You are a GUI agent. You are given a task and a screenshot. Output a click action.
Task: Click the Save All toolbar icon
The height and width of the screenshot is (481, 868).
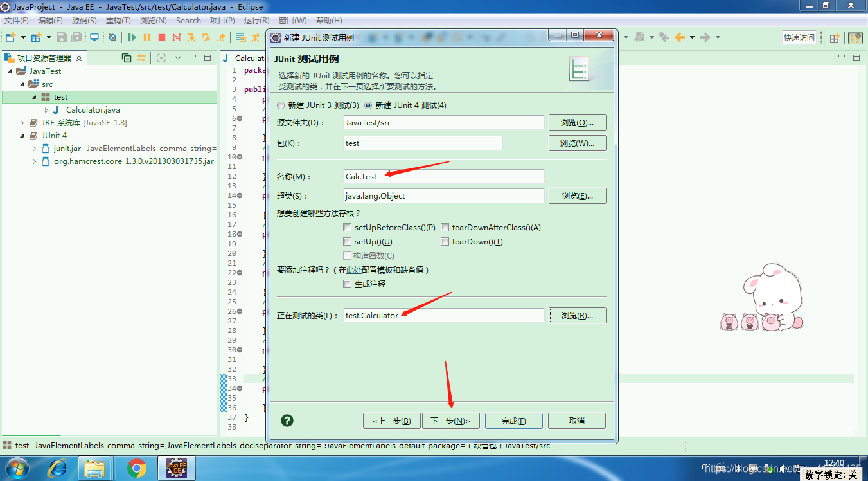click(77, 37)
